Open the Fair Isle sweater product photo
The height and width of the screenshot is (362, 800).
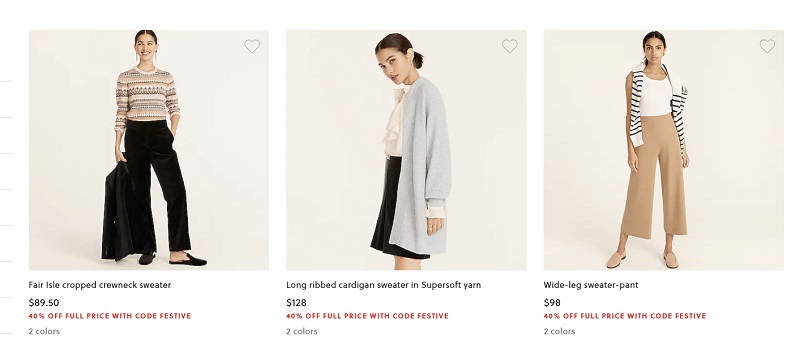[x=149, y=150]
